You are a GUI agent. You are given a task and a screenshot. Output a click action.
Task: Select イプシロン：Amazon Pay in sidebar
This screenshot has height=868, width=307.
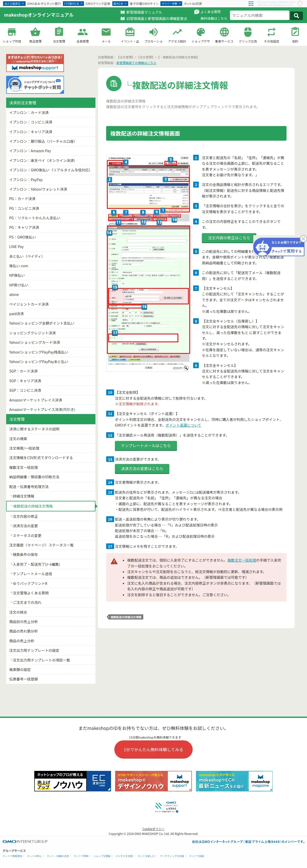(x=50, y=151)
